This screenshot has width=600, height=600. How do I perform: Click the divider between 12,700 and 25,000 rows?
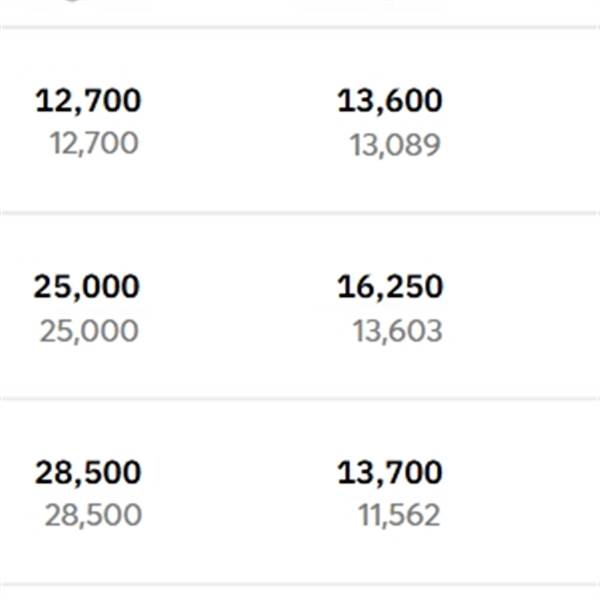click(300, 213)
